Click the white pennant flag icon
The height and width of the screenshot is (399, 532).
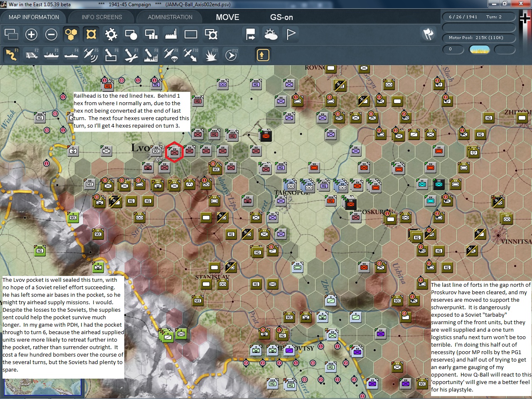click(291, 34)
